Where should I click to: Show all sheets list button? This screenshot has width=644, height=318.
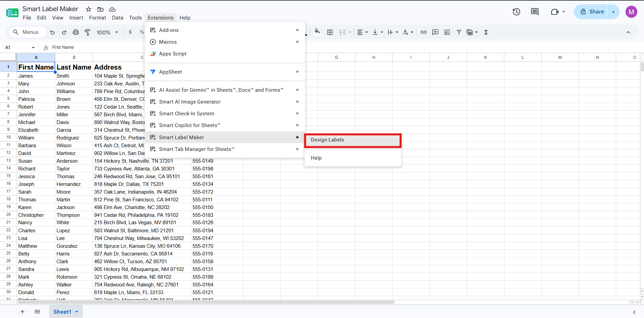(x=37, y=312)
